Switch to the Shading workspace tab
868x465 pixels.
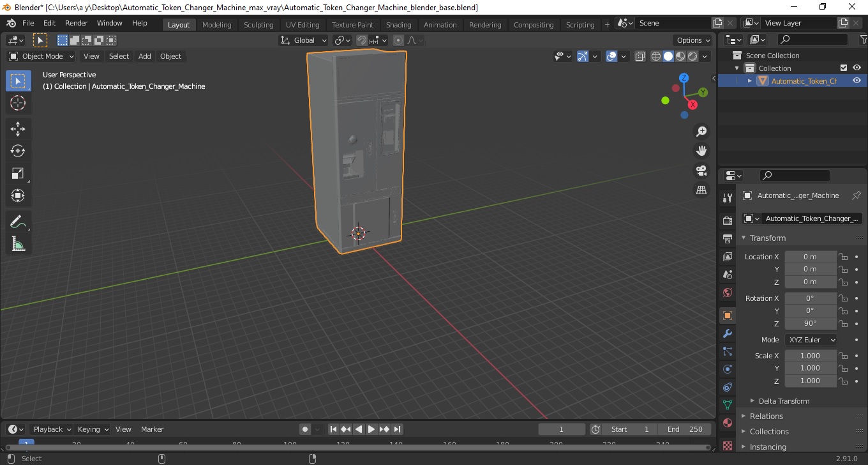(x=398, y=25)
